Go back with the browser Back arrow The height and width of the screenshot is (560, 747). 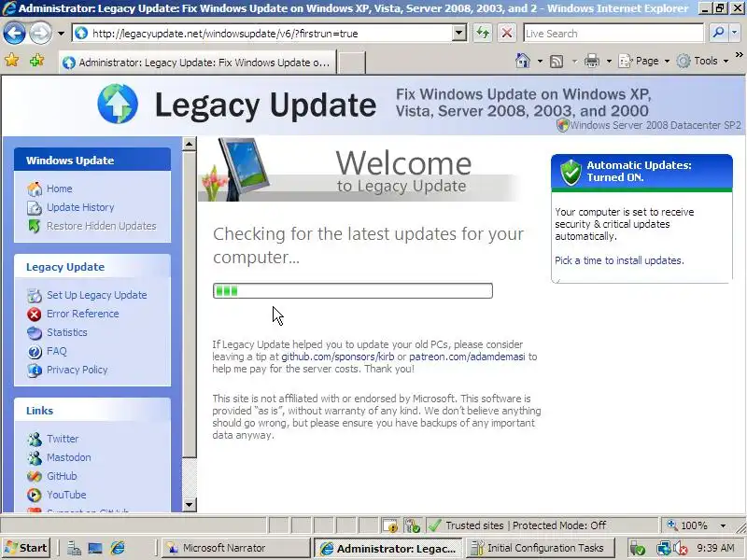[x=14, y=34]
